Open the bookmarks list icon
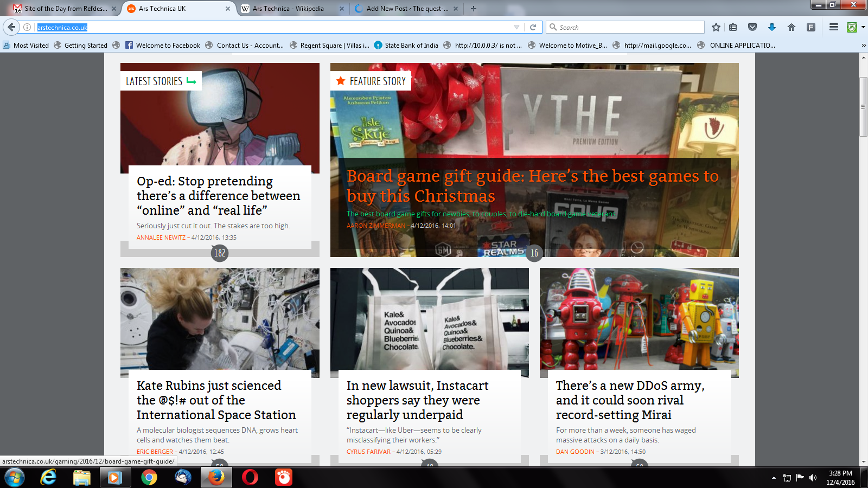The image size is (868, 488). point(733,27)
